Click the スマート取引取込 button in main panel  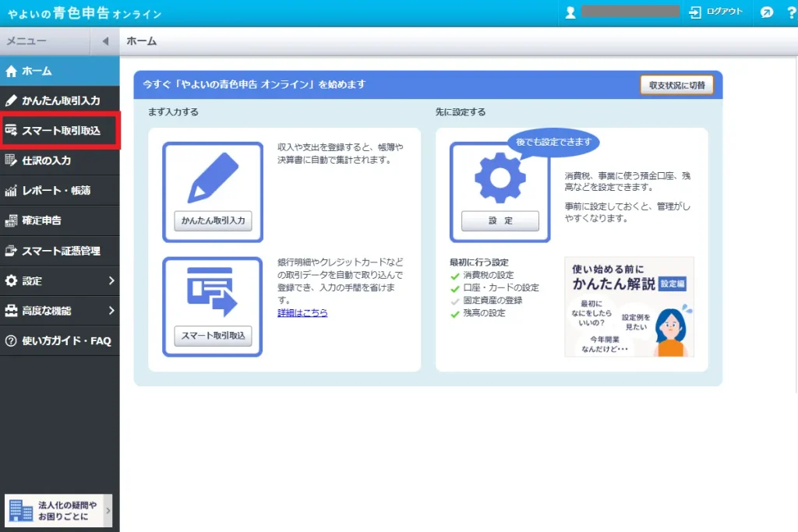(x=213, y=336)
